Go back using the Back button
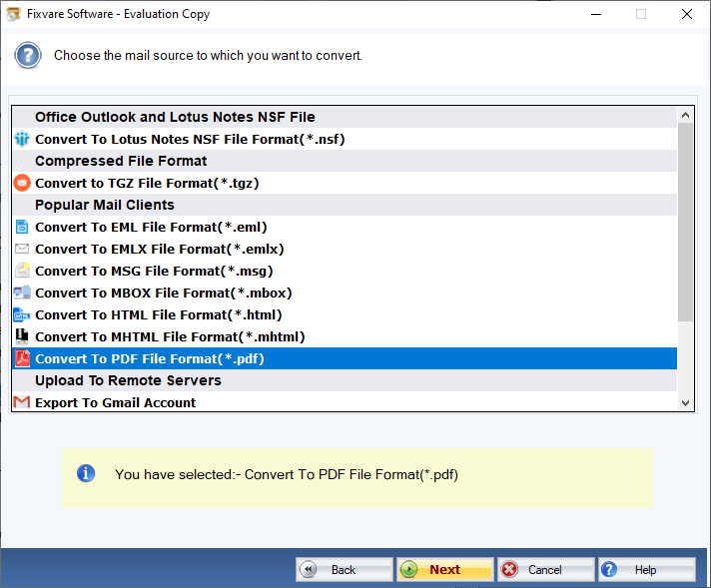Image resolution: width=711 pixels, height=588 pixels. click(x=344, y=569)
